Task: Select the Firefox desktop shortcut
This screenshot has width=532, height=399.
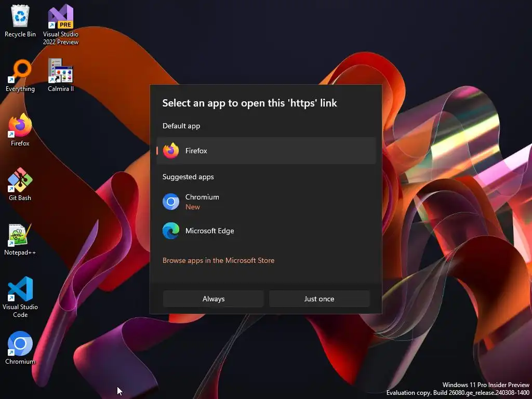Action: pyautogui.click(x=20, y=130)
